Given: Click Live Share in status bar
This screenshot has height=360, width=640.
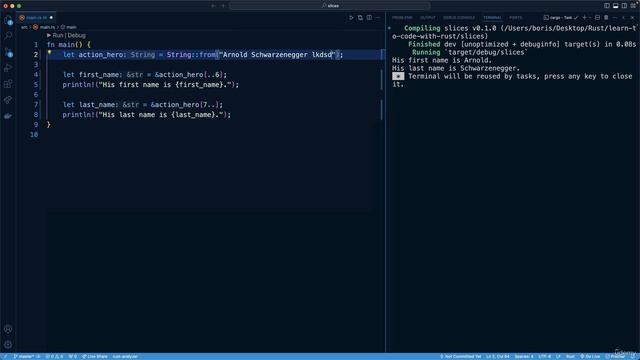Looking at the screenshot, I should click(95, 356).
